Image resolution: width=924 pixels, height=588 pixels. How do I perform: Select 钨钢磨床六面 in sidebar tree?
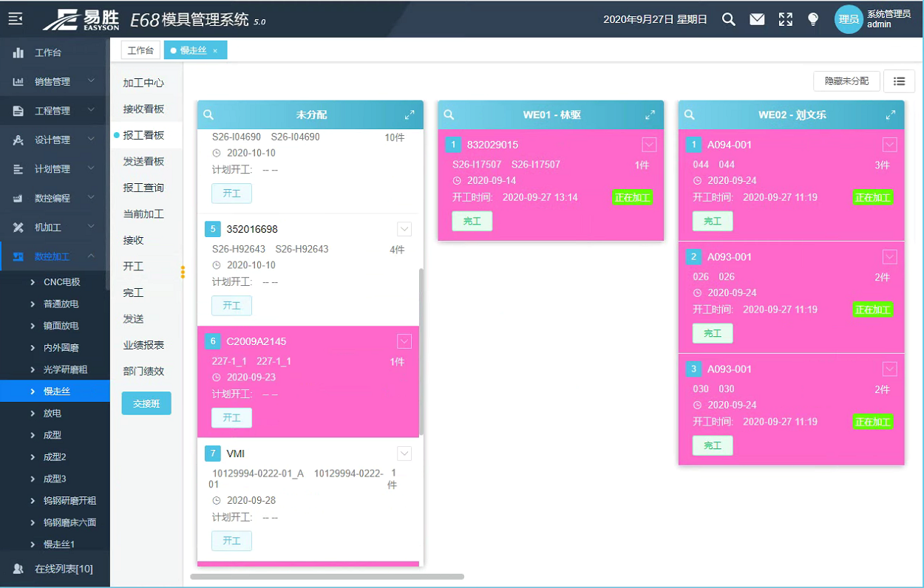pyautogui.click(x=69, y=522)
